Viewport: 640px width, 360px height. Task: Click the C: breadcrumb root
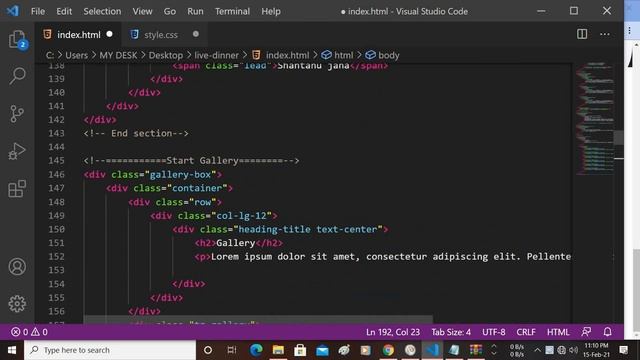coord(49,55)
